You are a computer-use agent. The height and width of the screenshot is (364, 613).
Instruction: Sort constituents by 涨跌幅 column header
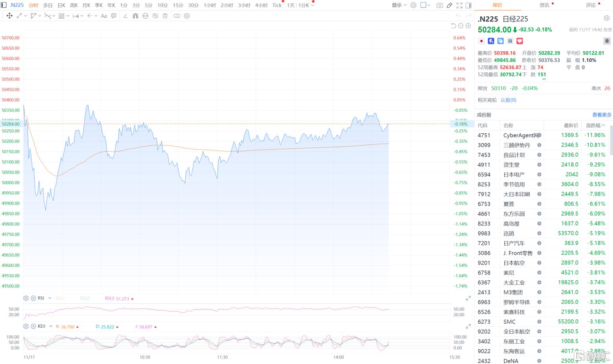(x=595, y=125)
